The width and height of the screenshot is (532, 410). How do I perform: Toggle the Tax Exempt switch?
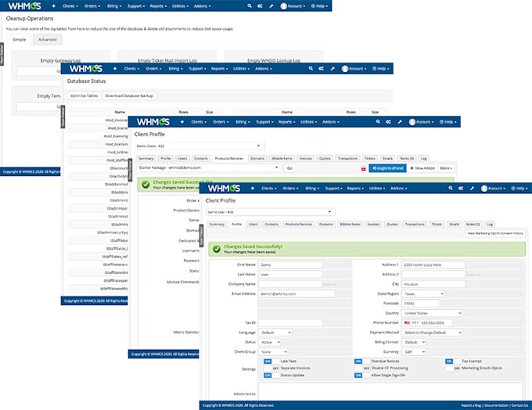pos(453,361)
